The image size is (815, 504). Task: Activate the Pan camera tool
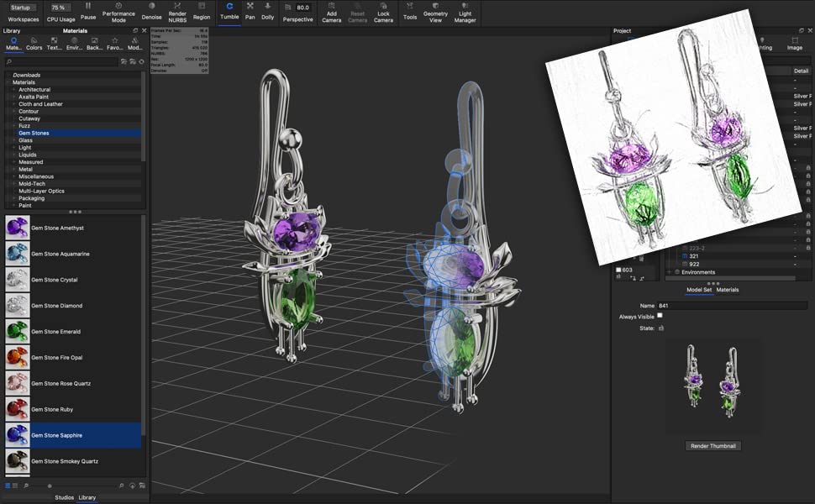click(x=250, y=11)
